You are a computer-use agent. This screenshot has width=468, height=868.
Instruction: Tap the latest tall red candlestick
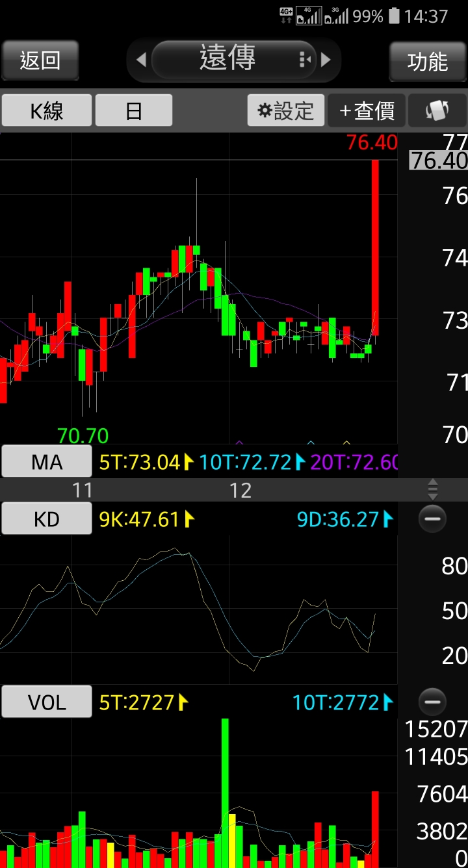point(375,247)
